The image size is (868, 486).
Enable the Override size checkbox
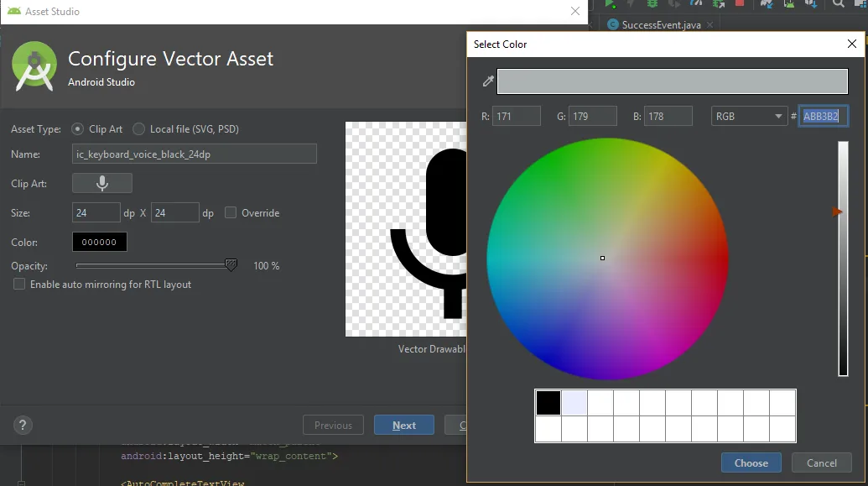(x=231, y=213)
